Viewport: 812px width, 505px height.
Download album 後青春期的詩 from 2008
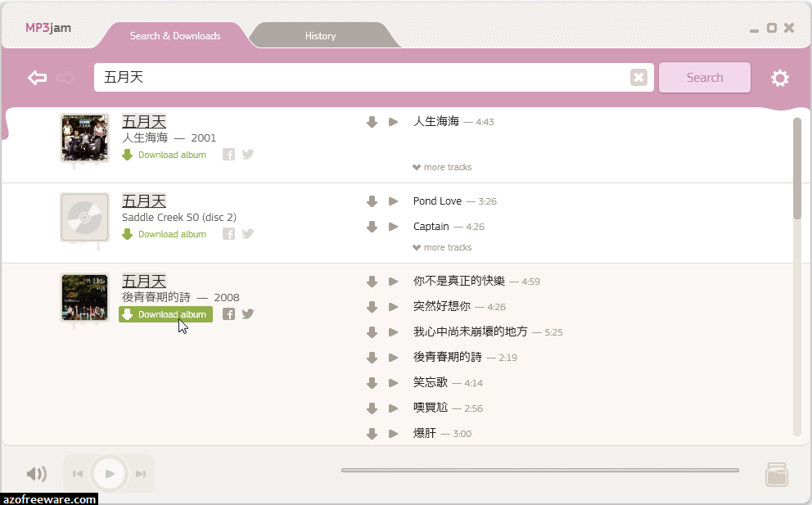165,314
